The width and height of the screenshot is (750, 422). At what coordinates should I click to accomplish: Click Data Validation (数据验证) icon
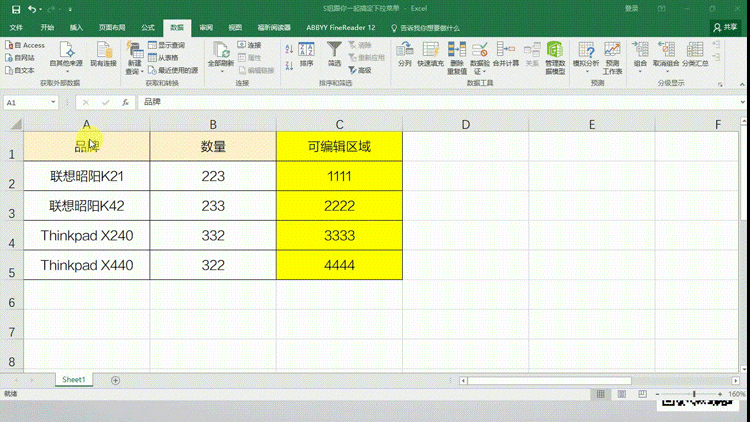click(480, 50)
